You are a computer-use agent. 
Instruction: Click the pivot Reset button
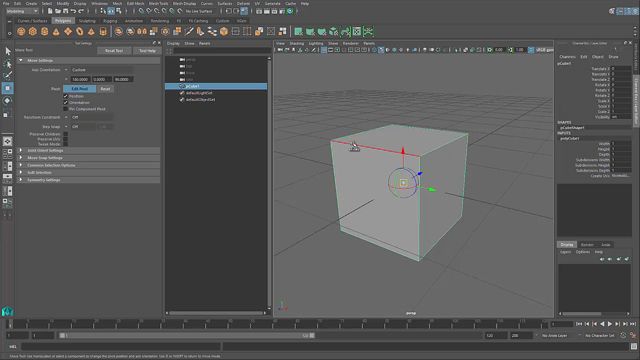click(105, 89)
